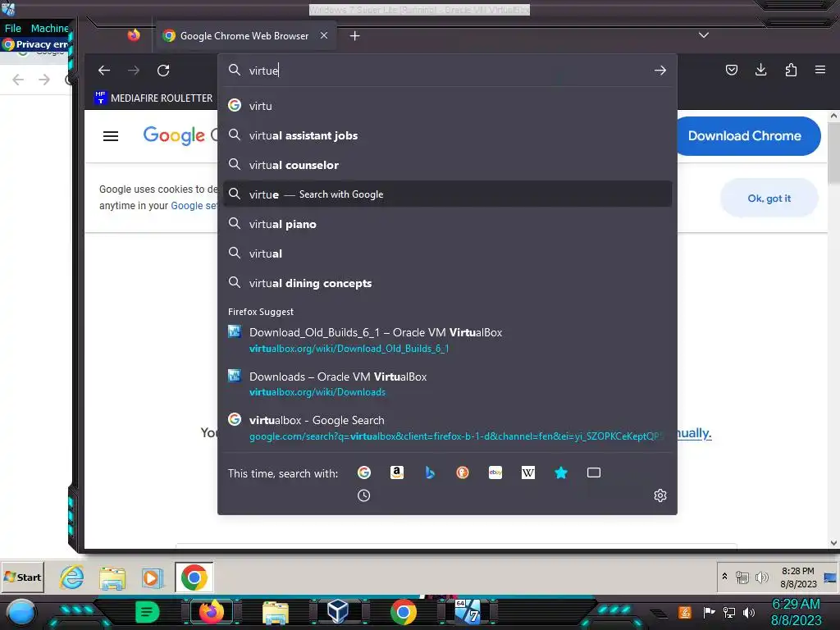
Task: Click the host start orb
Action: (x=21, y=612)
